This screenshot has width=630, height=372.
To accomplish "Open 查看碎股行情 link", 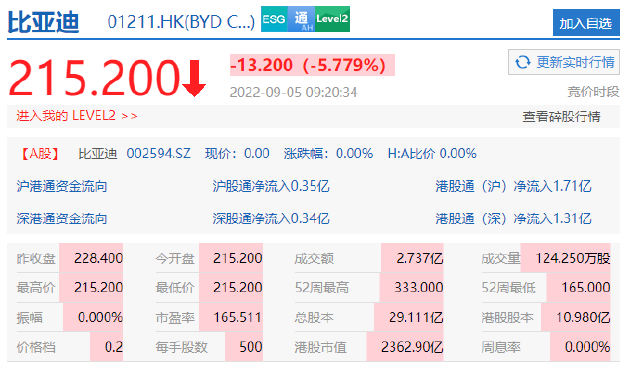I will 561,117.
